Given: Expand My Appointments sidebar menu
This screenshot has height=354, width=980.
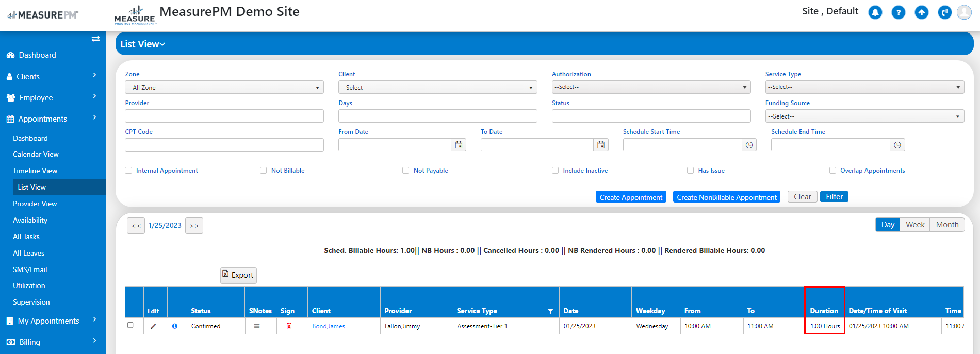Looking at the screenshot, I should click(x=53, y=321).
